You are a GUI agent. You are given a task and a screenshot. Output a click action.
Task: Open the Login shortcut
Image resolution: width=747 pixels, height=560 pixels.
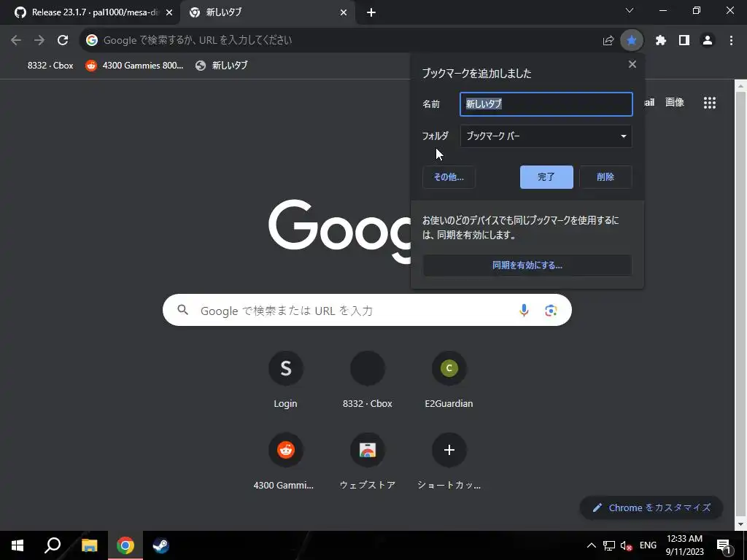pyautogui.click(x=285, y=381)
